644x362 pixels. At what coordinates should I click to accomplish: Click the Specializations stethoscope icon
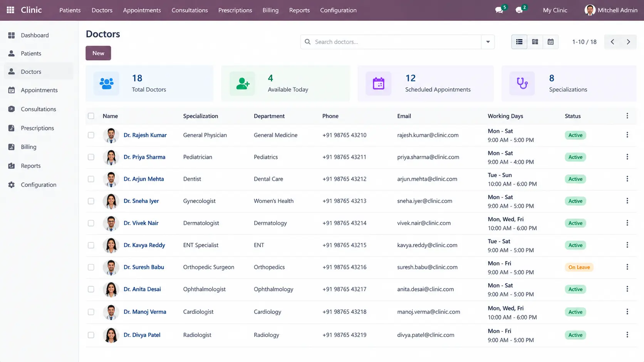tap(522, 83)
